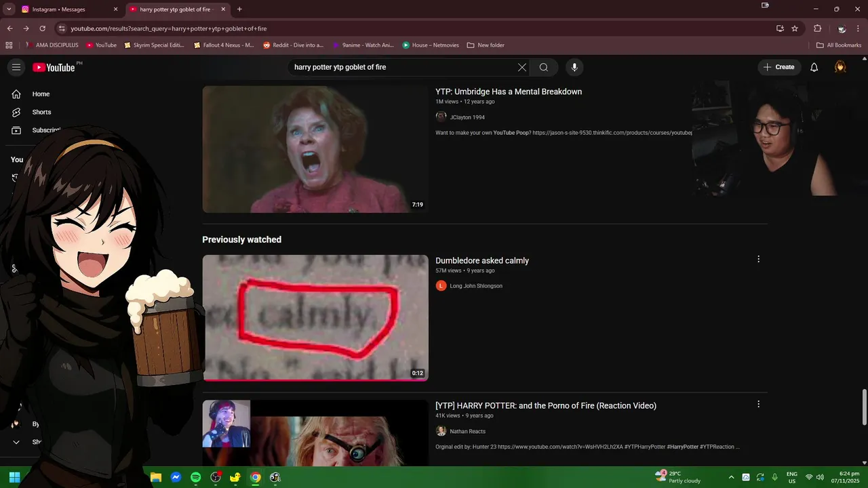
Task: Open Reddit - Dive into bookmark
Action: coord(294,45)
